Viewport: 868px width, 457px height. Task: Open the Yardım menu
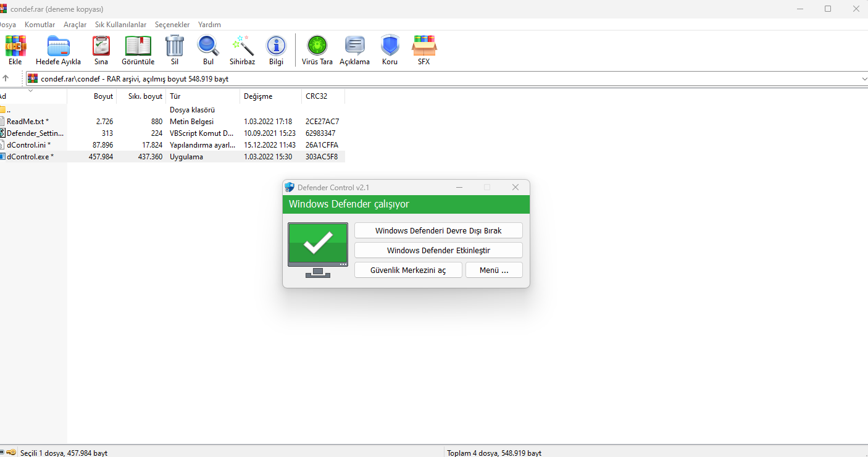click(209, 25)
